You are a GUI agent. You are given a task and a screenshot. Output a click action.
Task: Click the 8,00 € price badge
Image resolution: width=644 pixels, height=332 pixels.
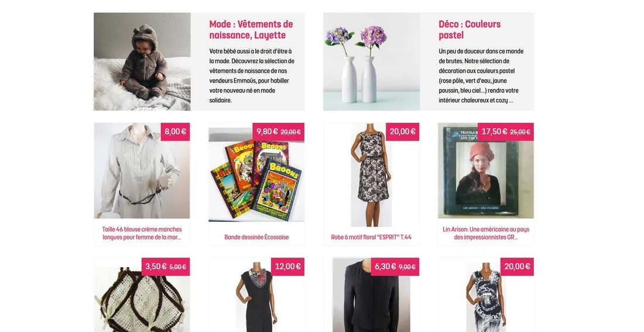tap(176, 132)
